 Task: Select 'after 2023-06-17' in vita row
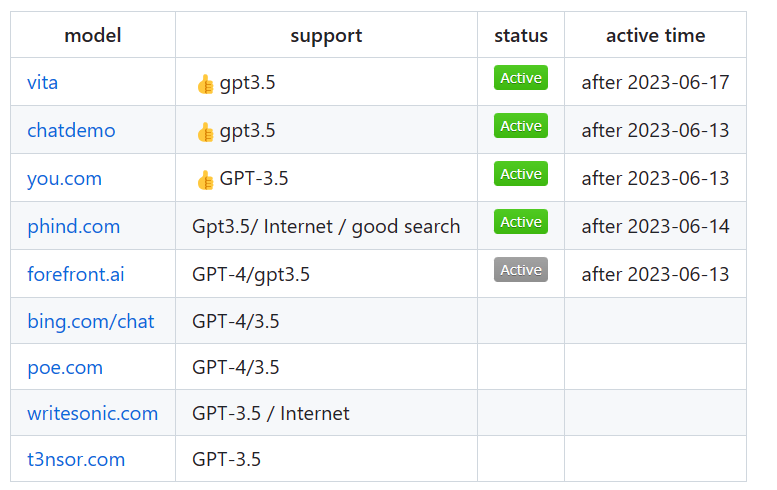(655, 82)
